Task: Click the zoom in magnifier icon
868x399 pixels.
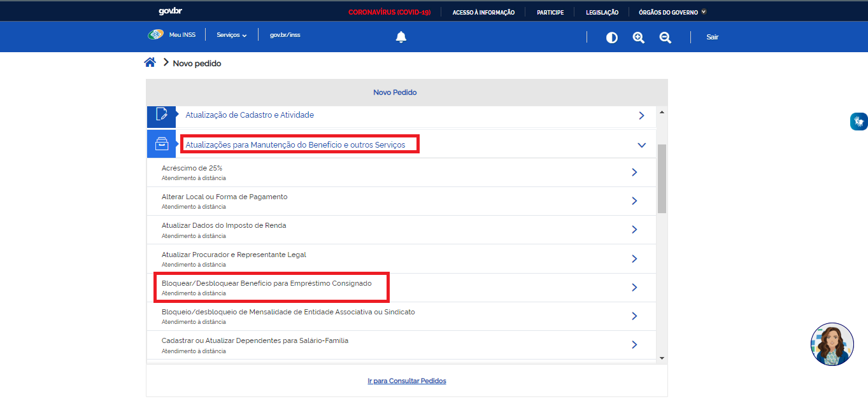Action: pyautogui.click(x=638, y=38)
